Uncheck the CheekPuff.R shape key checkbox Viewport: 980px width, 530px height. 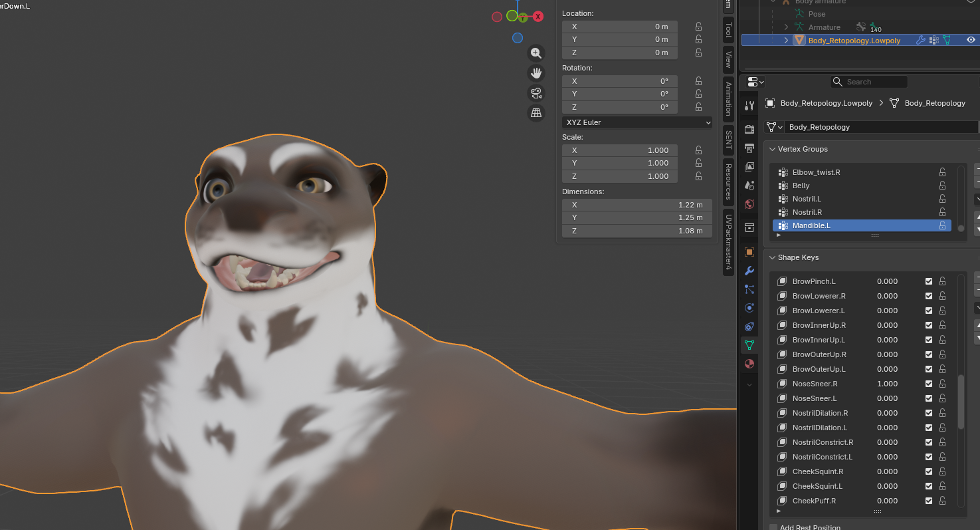tap(929, 501)
